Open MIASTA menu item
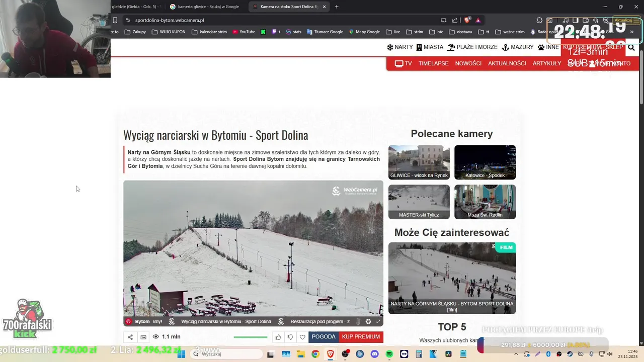This screenshot has width=644, height=362. (x=430, y=47)
